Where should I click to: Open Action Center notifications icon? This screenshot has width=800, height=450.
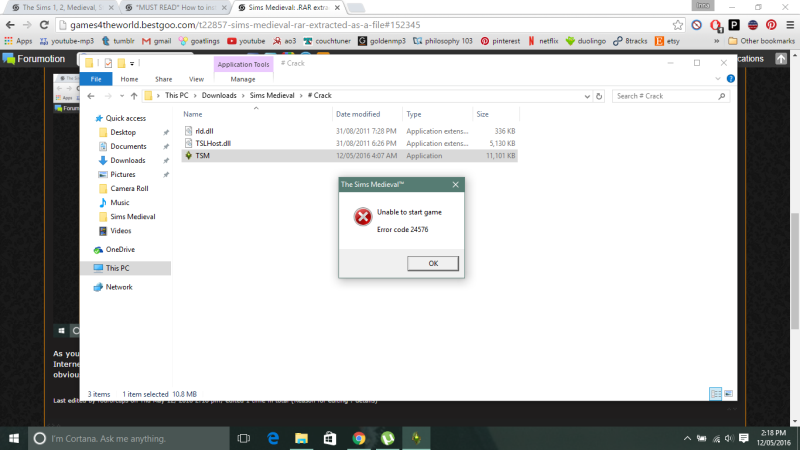[x=743, y=438]
